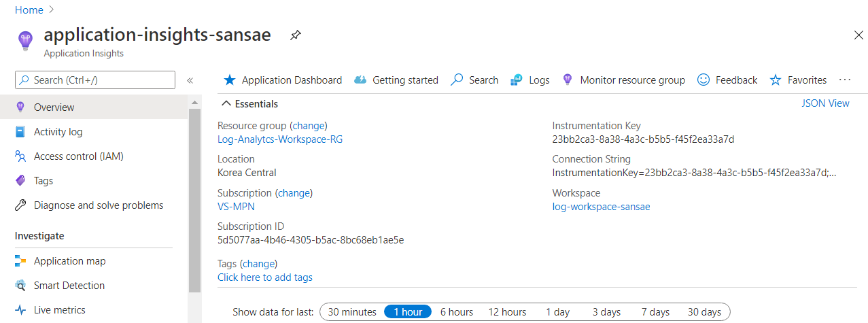Open Application map in sidebar
This screenshot has width=868, height=323.
tap(69, 261)
